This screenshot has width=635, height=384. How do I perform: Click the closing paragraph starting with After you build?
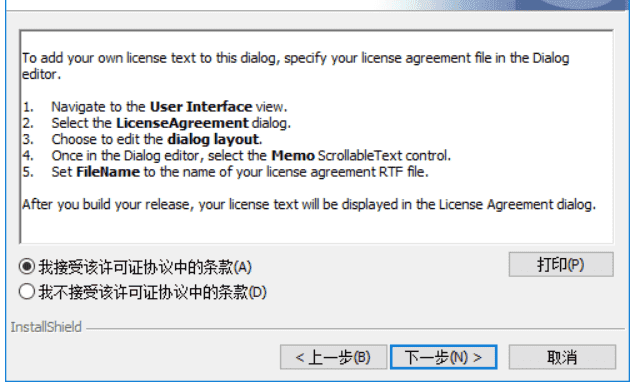309,205
